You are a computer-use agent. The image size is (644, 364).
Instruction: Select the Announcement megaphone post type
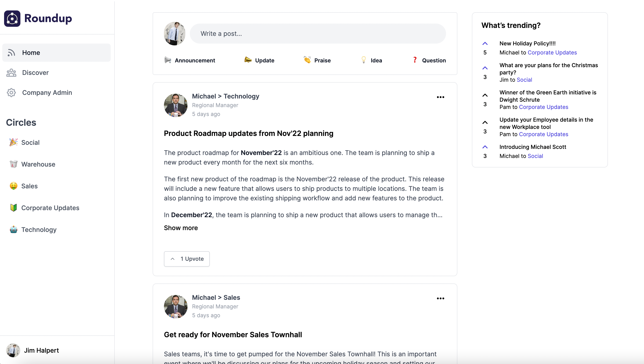pyautogui.click(x=168, y=60)
